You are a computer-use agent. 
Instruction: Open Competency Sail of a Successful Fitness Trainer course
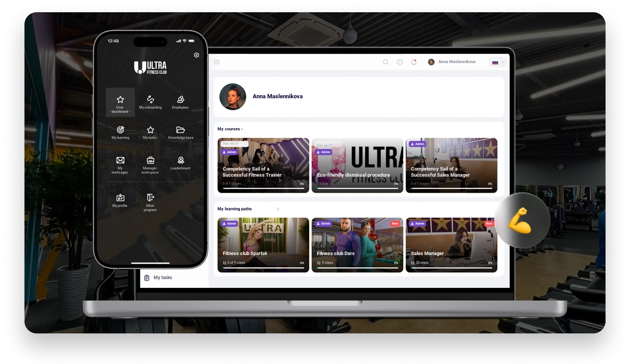[x=263, y=166]
